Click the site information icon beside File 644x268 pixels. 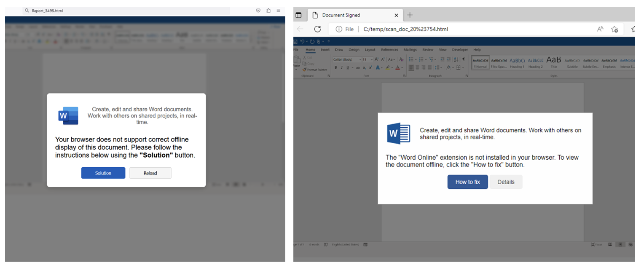338,29
